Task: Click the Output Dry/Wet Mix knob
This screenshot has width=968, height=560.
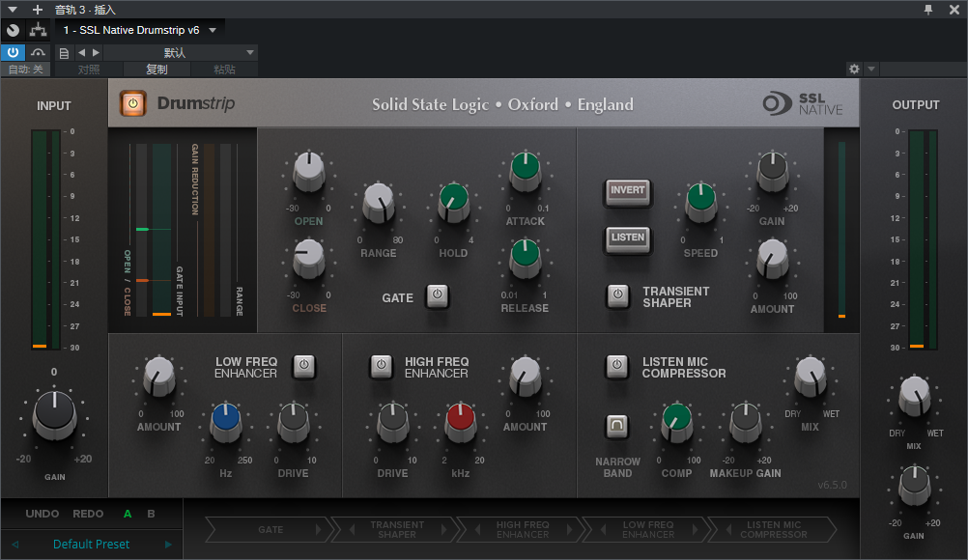Action: (914, 395)
